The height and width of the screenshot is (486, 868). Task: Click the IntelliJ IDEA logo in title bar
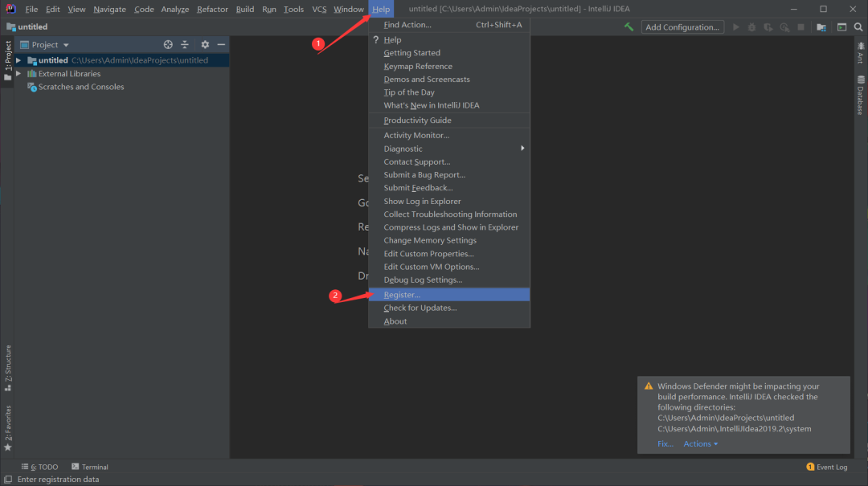(10, 9)
